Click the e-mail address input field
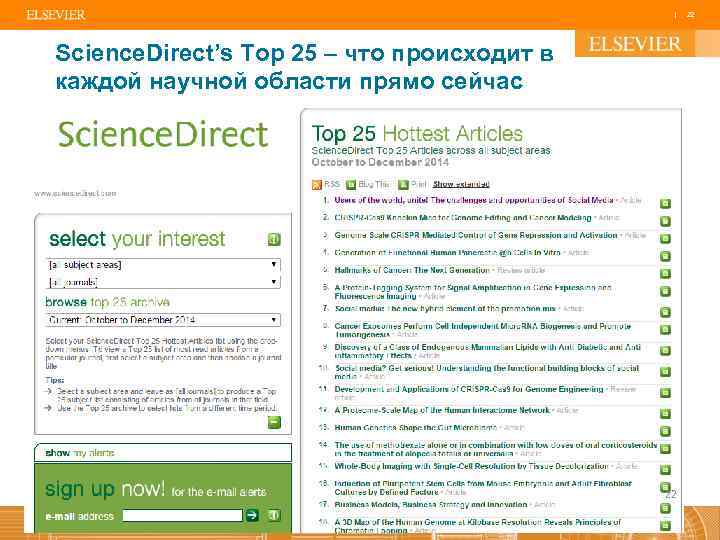Screen dimensions: 720x540 [x=182, y=515]
